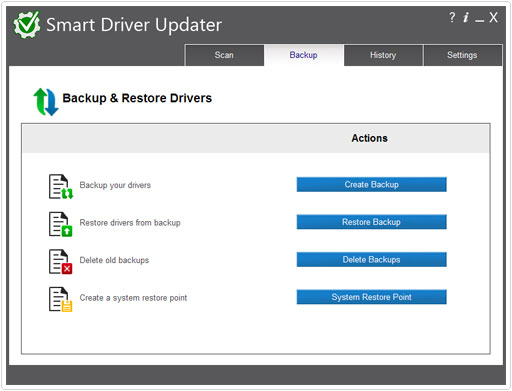
Task: Click the 'Create a system restore point' text
Action: [133, 298]
